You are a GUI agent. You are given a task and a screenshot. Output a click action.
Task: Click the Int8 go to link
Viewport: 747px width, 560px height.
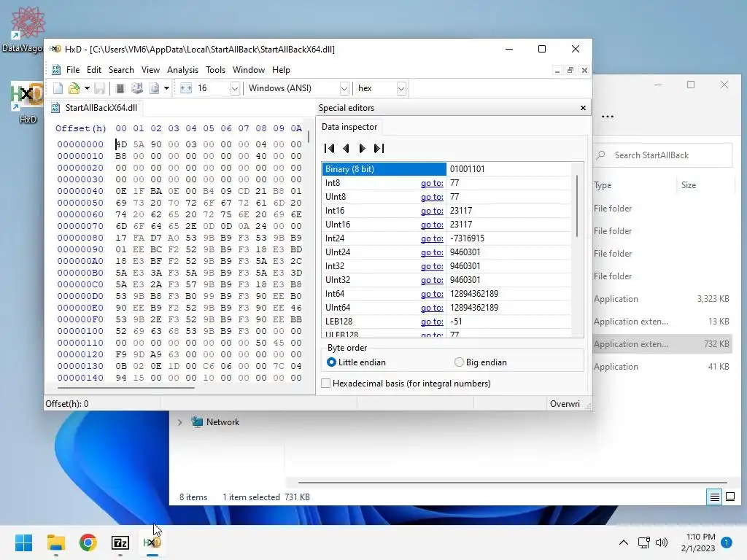pos(432,183)
